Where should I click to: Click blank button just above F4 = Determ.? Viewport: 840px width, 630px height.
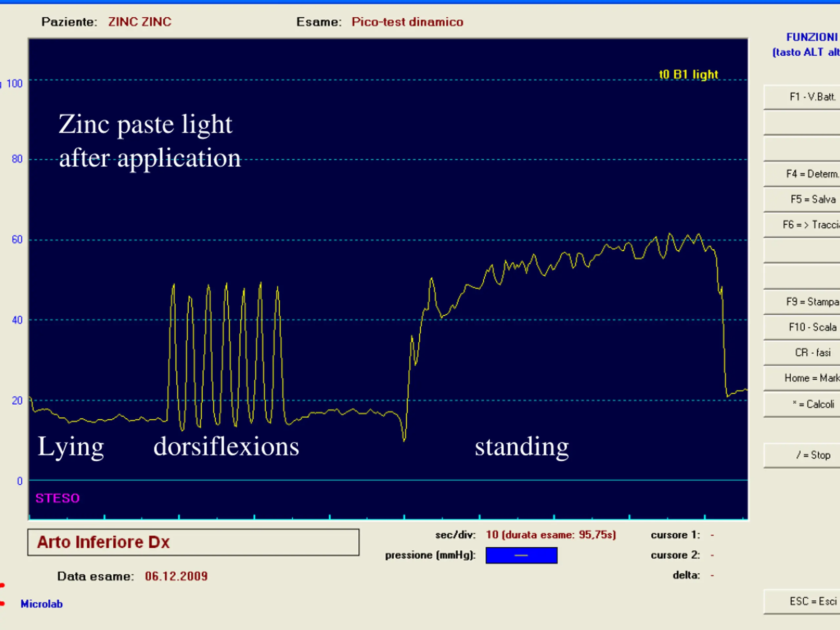click(802, 148)
